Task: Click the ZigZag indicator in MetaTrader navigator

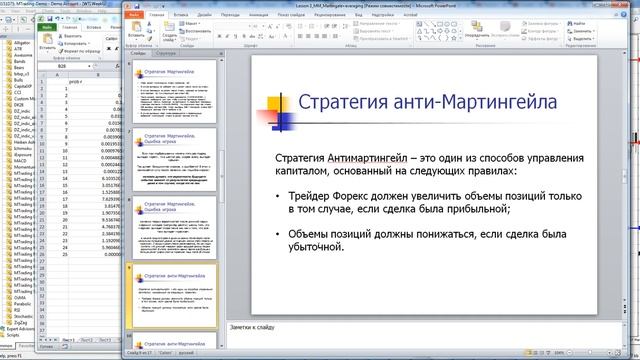Action: coord(18,322)
